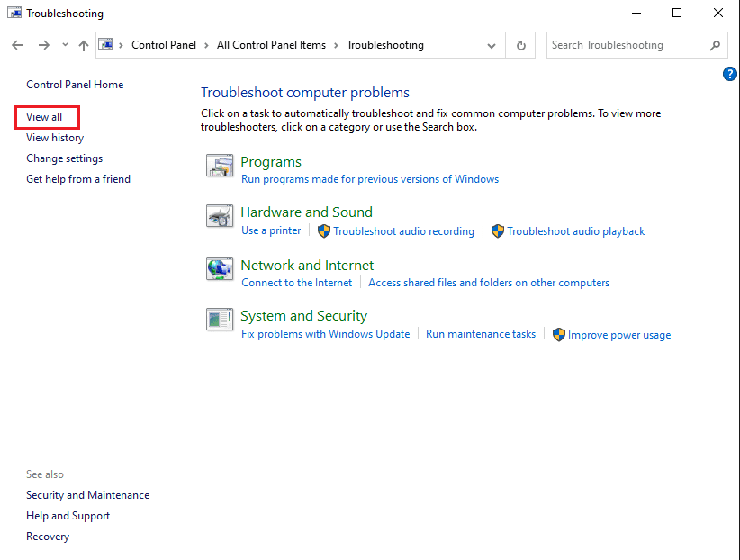
Task: Open the System and Security heading
Action: tap(304, 316)
